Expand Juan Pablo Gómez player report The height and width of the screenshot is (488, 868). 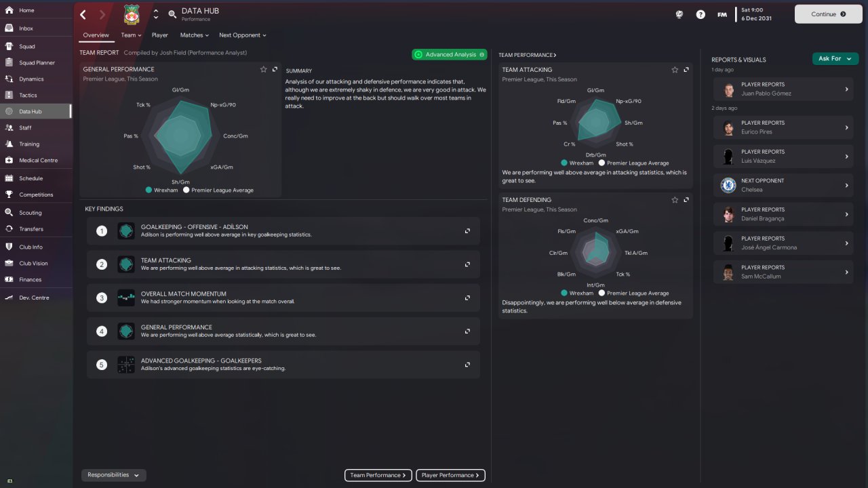tap(783, 89)
